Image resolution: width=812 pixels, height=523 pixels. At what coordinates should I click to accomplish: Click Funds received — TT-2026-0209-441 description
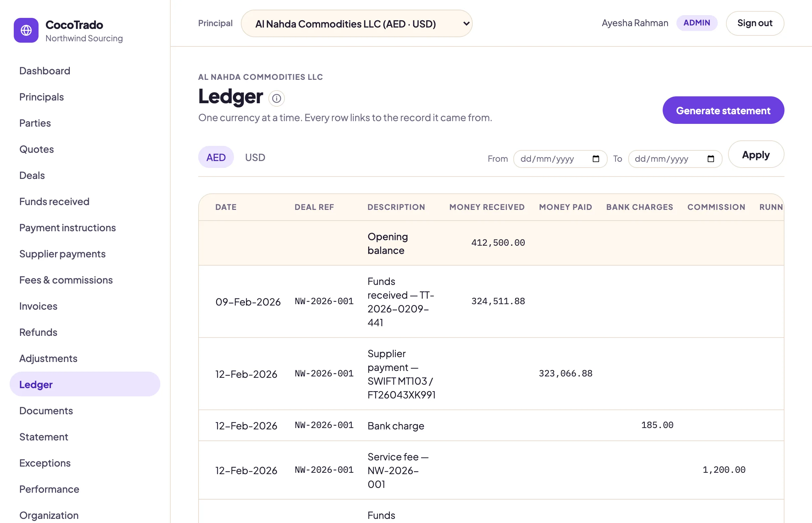401,302
